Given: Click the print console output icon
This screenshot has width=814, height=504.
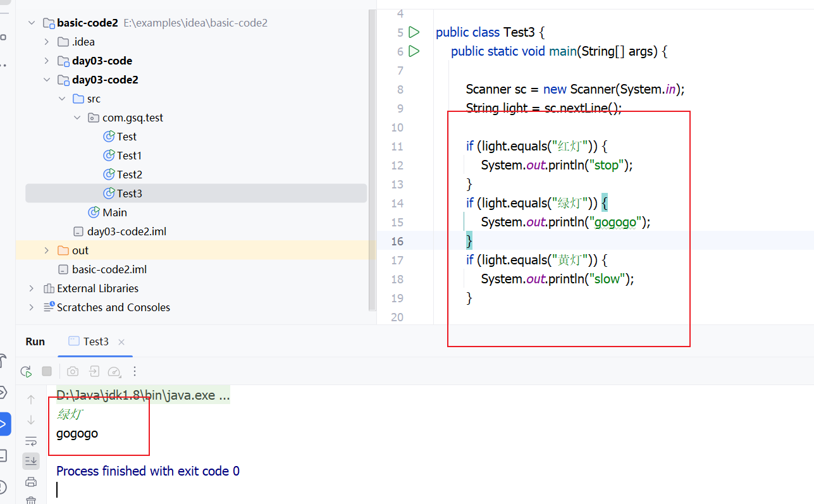Looking at the screenshot, I should [x=31, y=482].
